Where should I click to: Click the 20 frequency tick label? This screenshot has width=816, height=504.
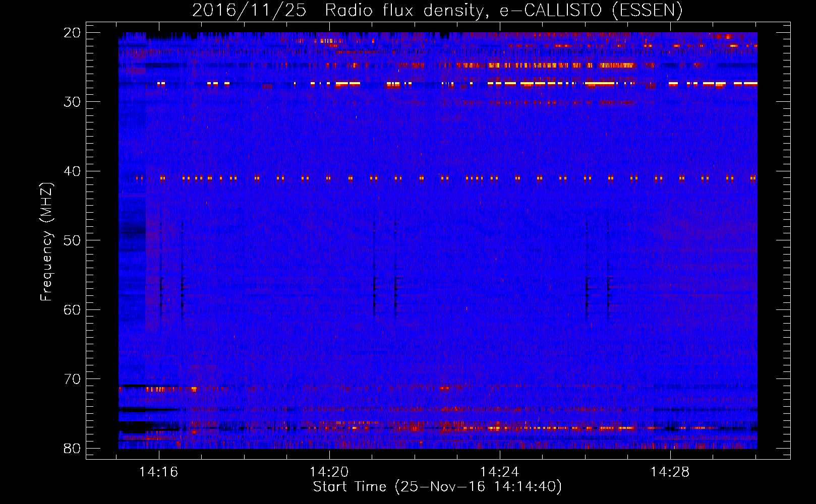tap(72, 33)
